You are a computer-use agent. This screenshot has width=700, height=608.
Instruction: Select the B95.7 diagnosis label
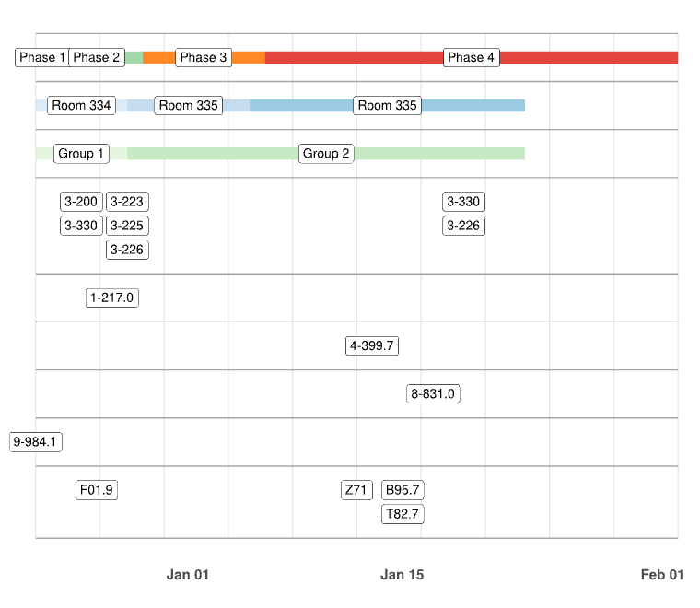tap(402, 490)
